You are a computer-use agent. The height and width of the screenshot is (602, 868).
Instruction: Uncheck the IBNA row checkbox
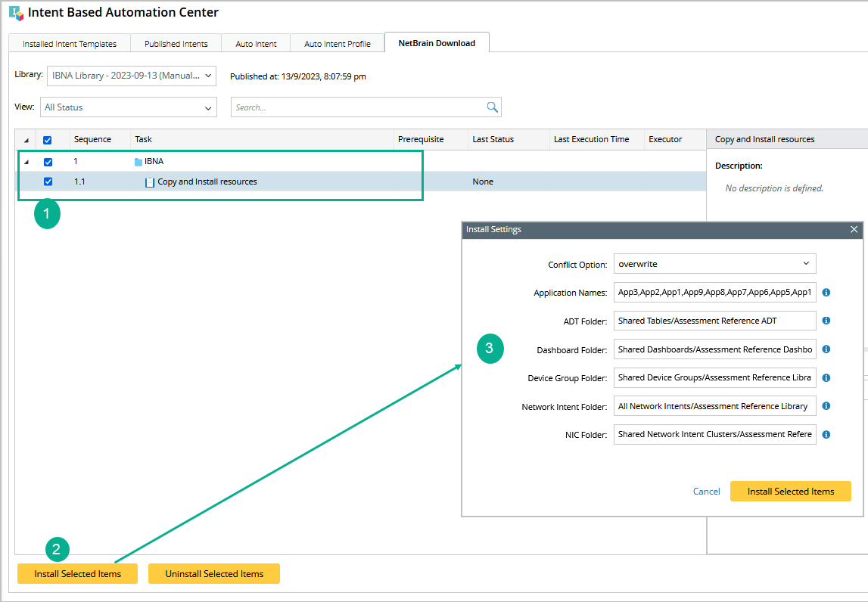pyautogui.click(x=48, y=162)
